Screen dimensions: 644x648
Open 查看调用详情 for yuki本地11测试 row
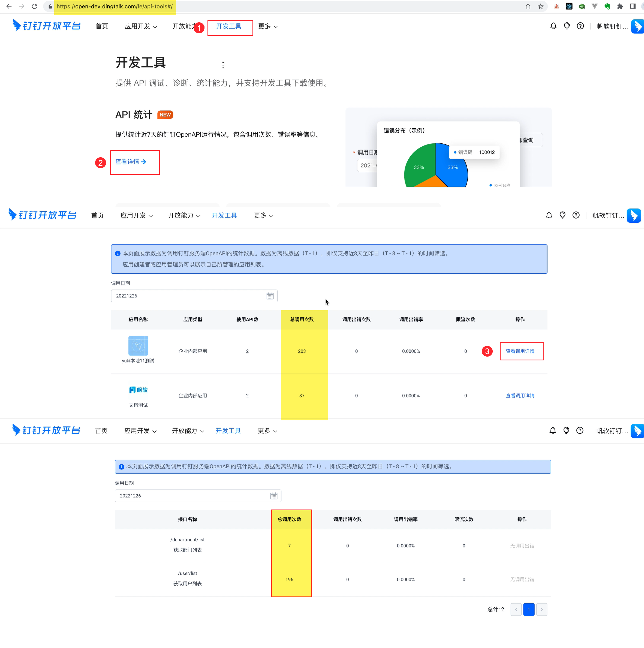(520, 351)
